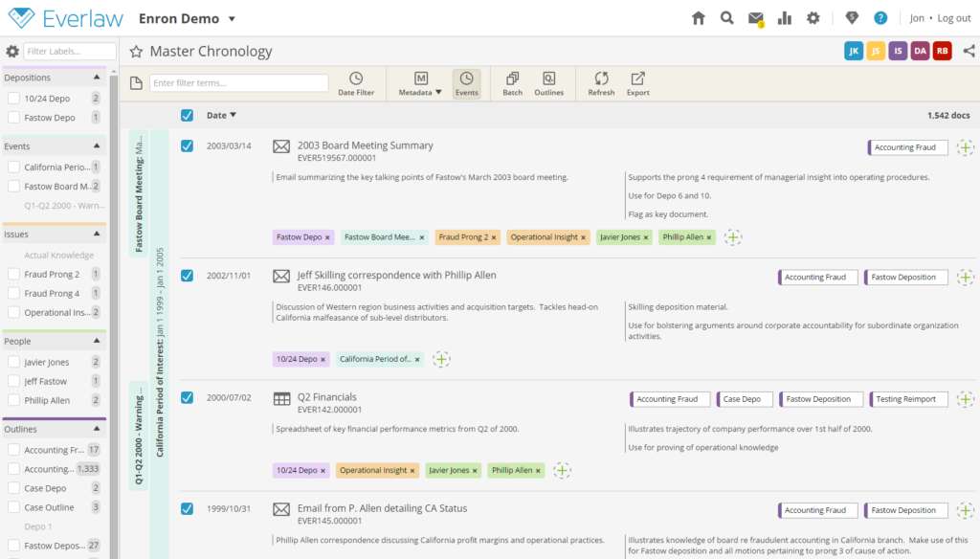Screen dimensions: 980x559
Task: Star the Master Chronology
Action: click(x=136, y=52)
